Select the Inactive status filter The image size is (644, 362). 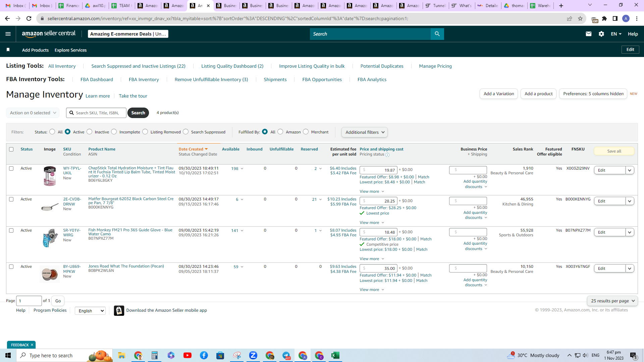90,132
